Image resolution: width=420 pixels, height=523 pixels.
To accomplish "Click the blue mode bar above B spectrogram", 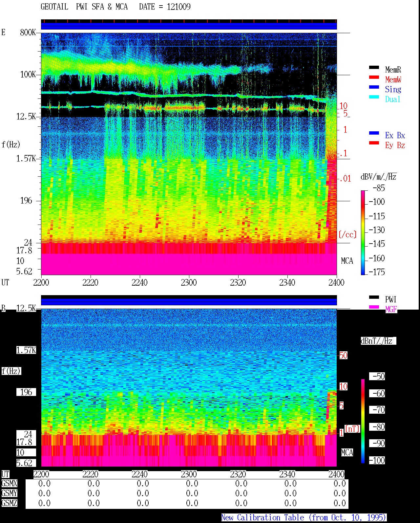I will pyautogui.click(x=189, y=301).
